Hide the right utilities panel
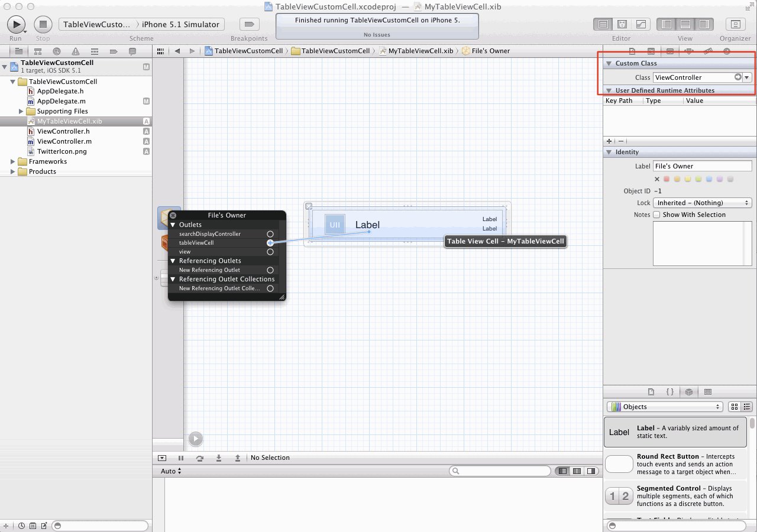The height and width of the screenshot is (532, 757). [704, 24]
